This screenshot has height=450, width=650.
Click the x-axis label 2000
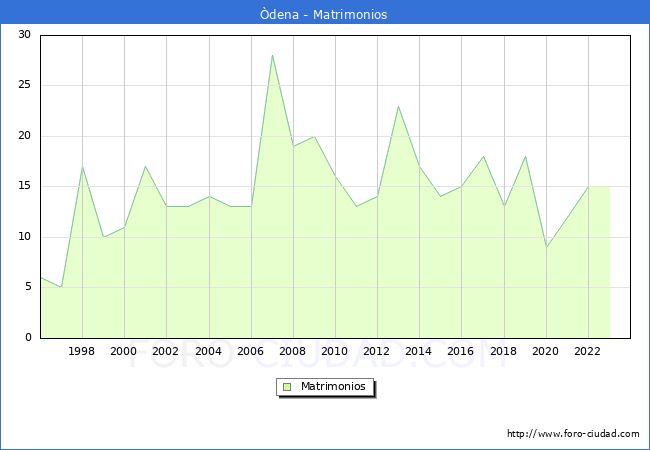124,351
